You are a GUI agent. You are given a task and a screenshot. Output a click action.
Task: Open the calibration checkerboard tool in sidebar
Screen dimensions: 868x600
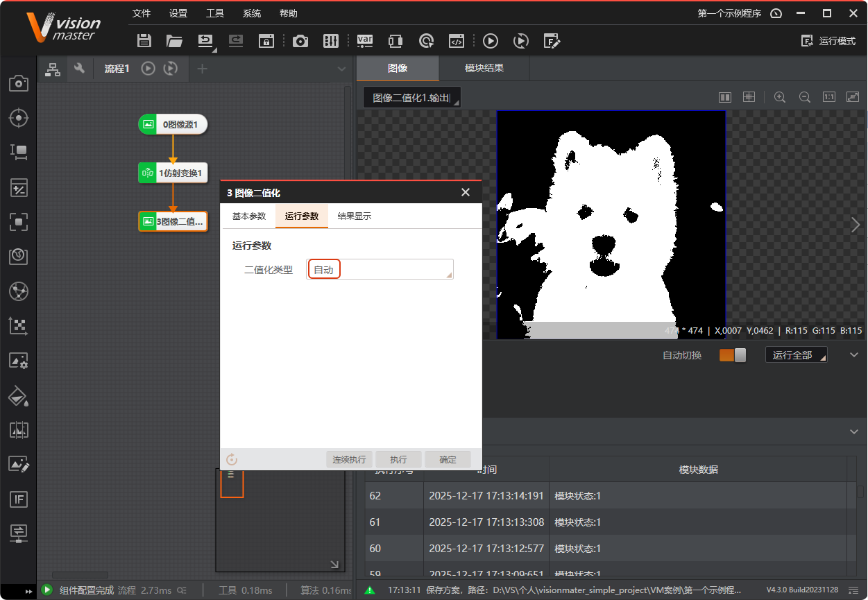tap(18, 326)
